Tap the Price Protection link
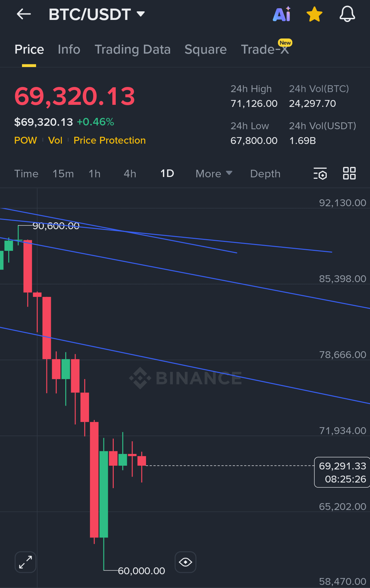This screenshot has height=588, width=370. click(x=110, y=140)
